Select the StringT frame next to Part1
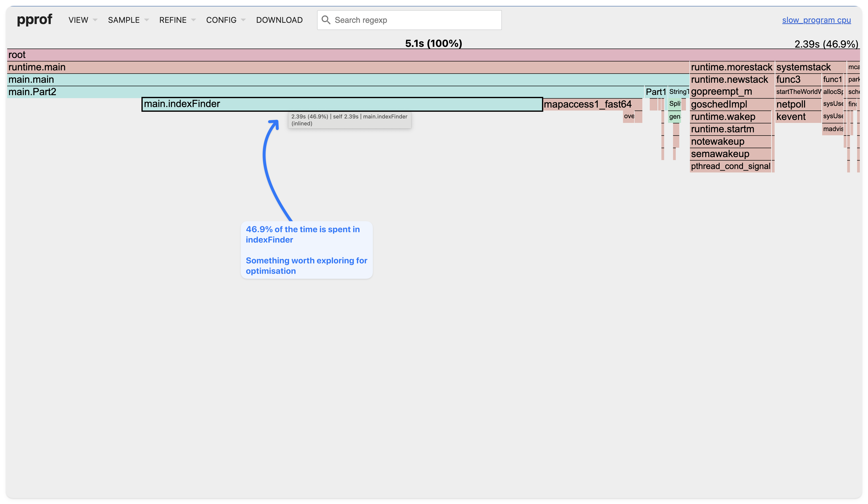868x504 pixels. [678, 92]
